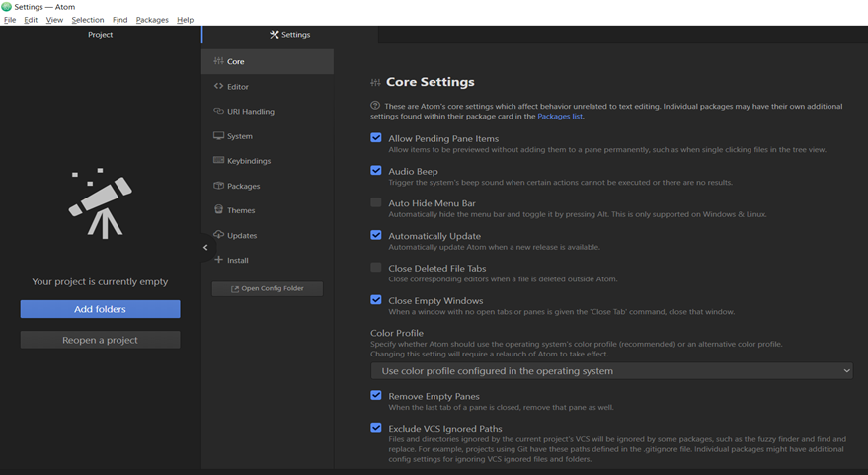The width and height of the screenshot is (868, 475).
Task: Click the Core sliders icon in sidebar
Action: point(218,61)
